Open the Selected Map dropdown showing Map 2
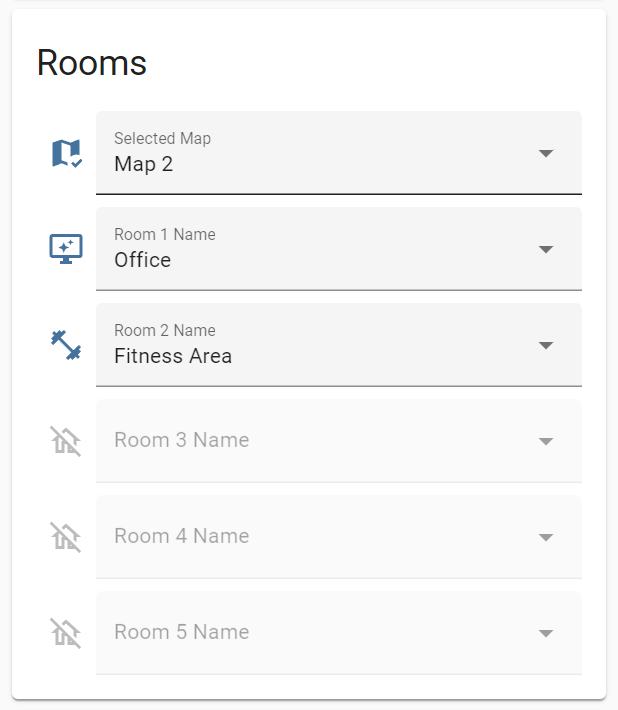The width and height of the screenshot is (618, 710). [x=339, y=153]
